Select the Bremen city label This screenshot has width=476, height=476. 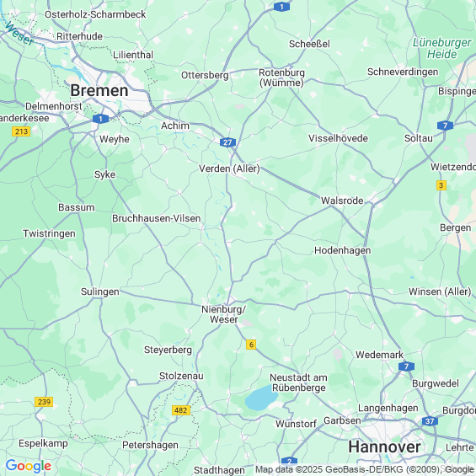click(x=99, y=90)
